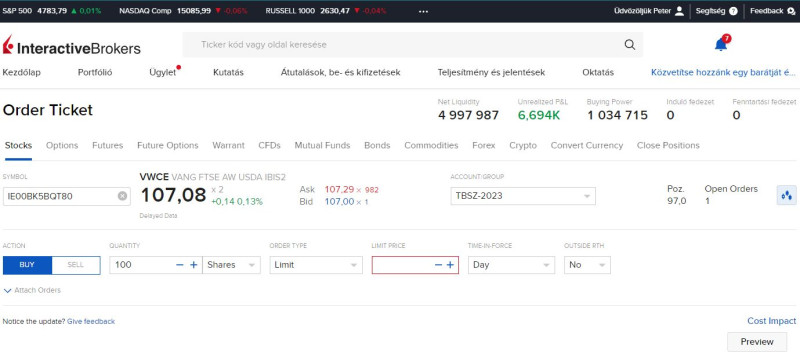Click the symbol input field
The height and width of the screenshot is (361, 800).
pyautogui.click(x=66, y=196)
